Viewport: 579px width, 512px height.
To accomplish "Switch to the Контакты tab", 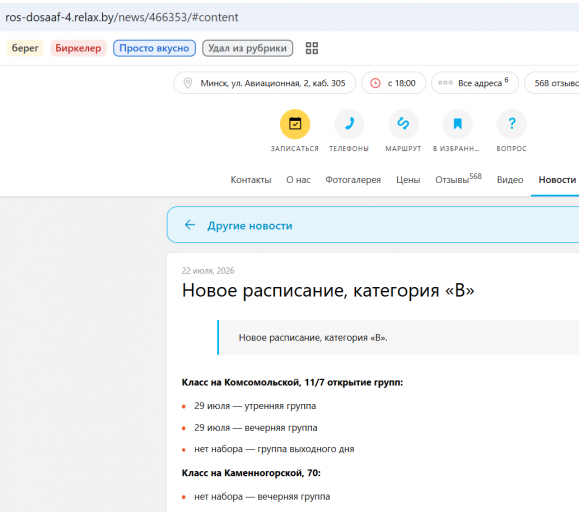I will tap(251, 180).
